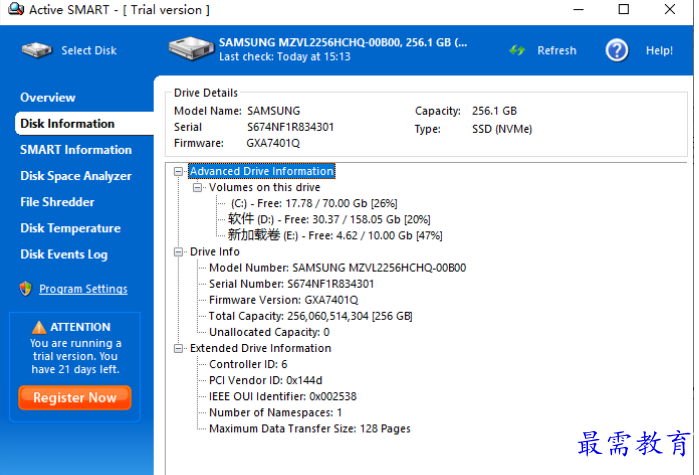Collapse the Drive Info node
Image resolution: width=699 pixels, height=475 pixels.
(x=178, y=252)
